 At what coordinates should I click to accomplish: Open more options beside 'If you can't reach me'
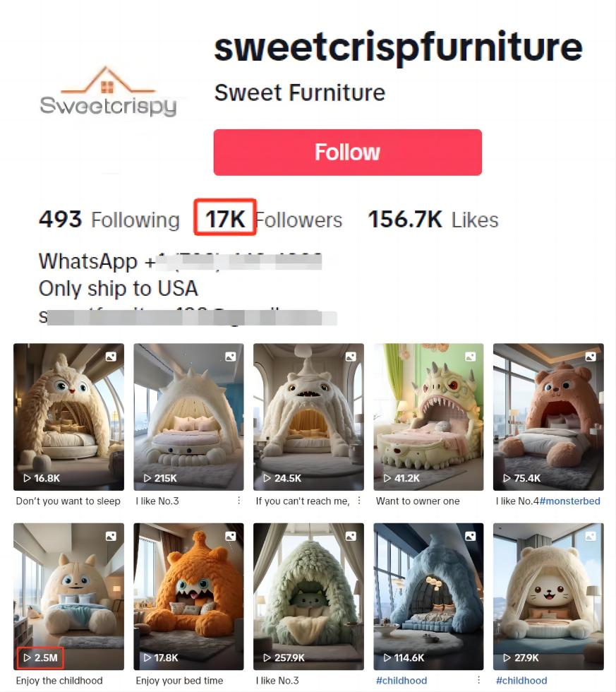pyautogui.click(x=359, y=501)
